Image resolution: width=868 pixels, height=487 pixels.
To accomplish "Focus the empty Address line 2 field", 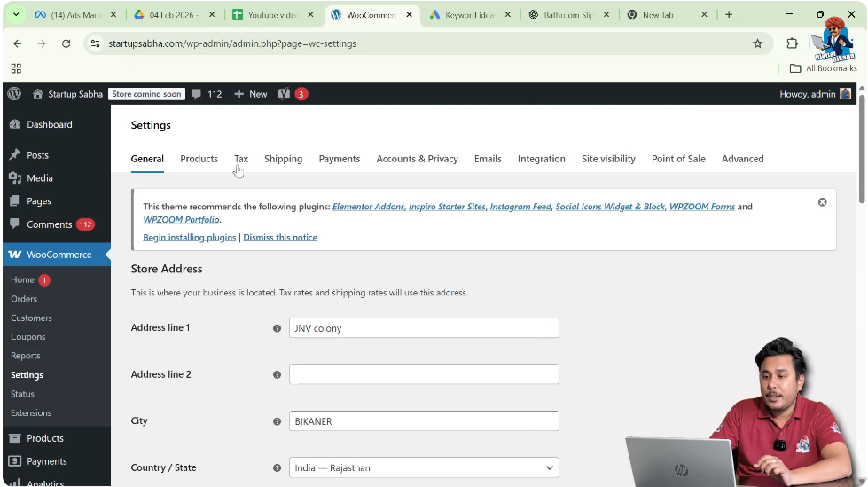I will 424,374.
